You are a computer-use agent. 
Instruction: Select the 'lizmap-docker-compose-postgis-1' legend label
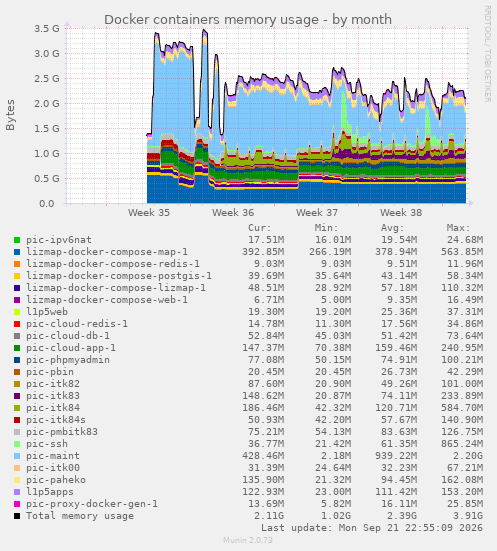[119, 276]
